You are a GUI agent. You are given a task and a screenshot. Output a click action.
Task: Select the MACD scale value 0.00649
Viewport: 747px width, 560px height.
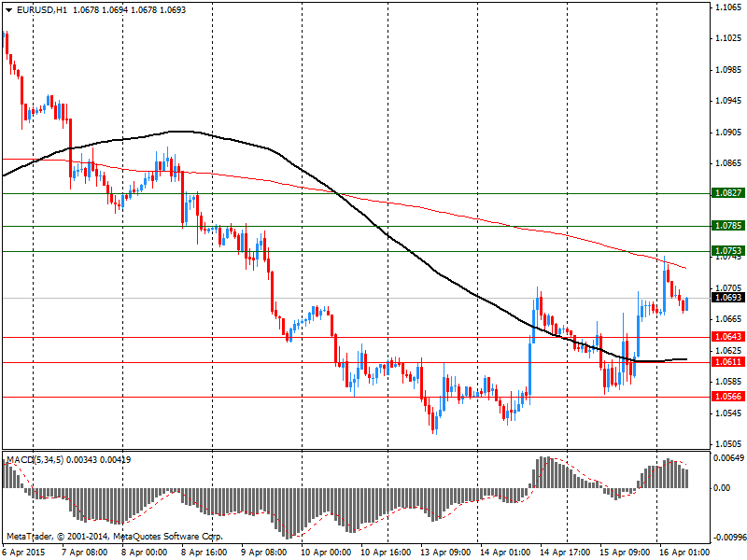[729, 458]
